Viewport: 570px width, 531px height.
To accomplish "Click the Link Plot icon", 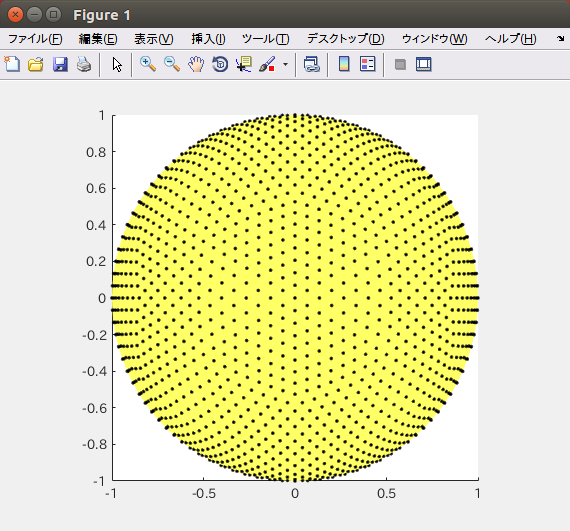I will coord(312,64).
